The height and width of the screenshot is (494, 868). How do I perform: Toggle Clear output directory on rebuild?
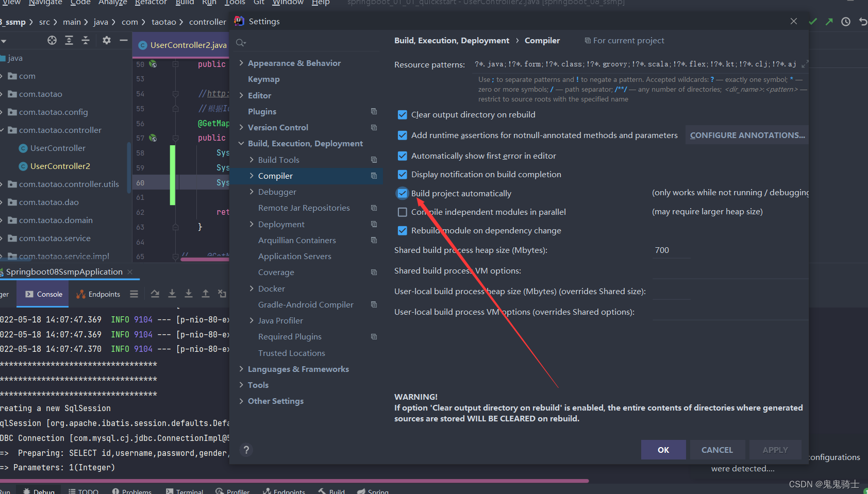click(x=403, y=115)
